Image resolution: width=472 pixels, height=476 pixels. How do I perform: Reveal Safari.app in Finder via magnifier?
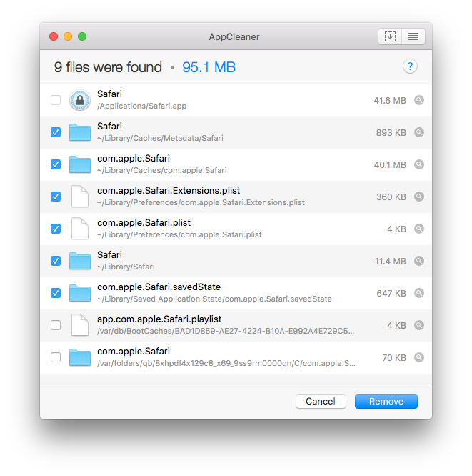[419, 100]
